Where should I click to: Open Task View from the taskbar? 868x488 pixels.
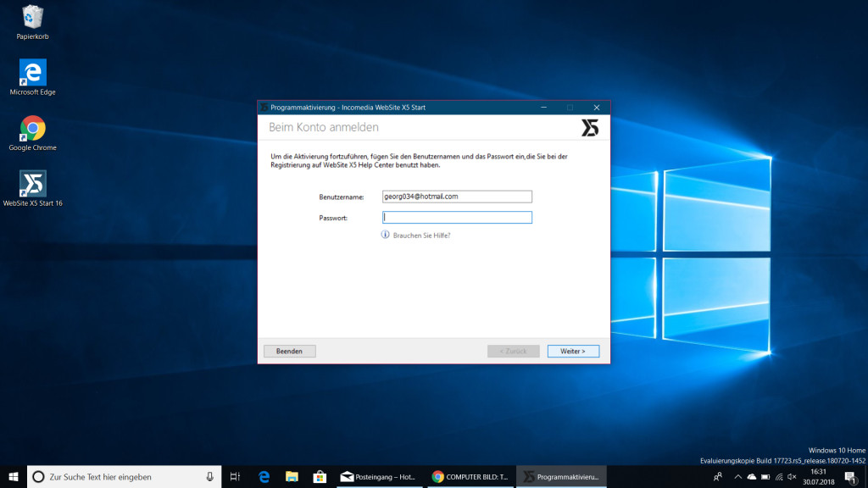(x=236, y=476)
